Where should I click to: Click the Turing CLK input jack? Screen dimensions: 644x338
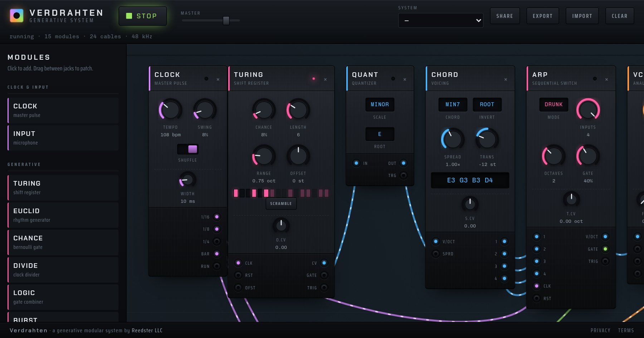tap(238, 263)
